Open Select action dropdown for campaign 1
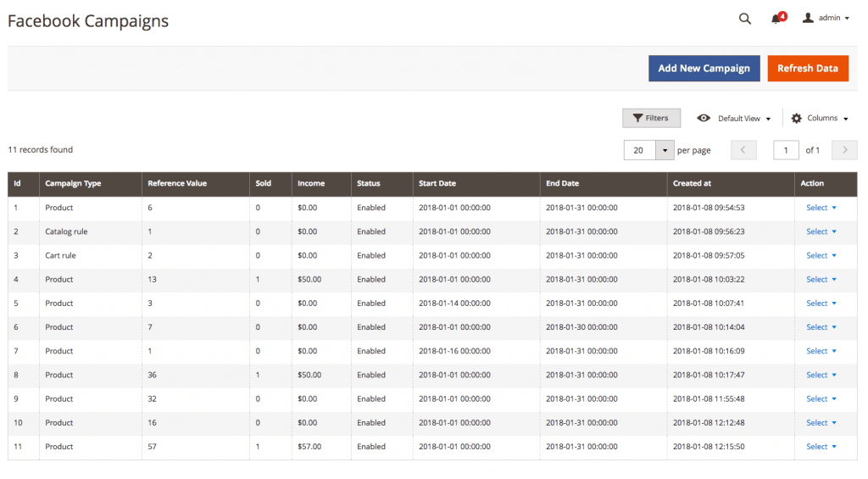868x479 pixels. (x=821, y=208)
